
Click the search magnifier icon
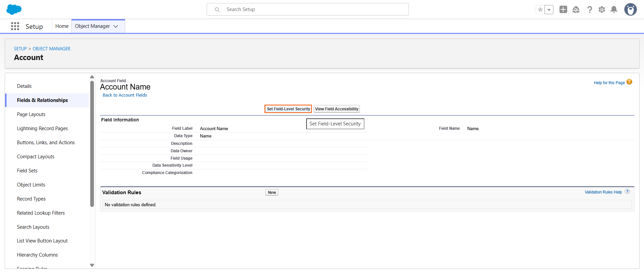(217, 10)
